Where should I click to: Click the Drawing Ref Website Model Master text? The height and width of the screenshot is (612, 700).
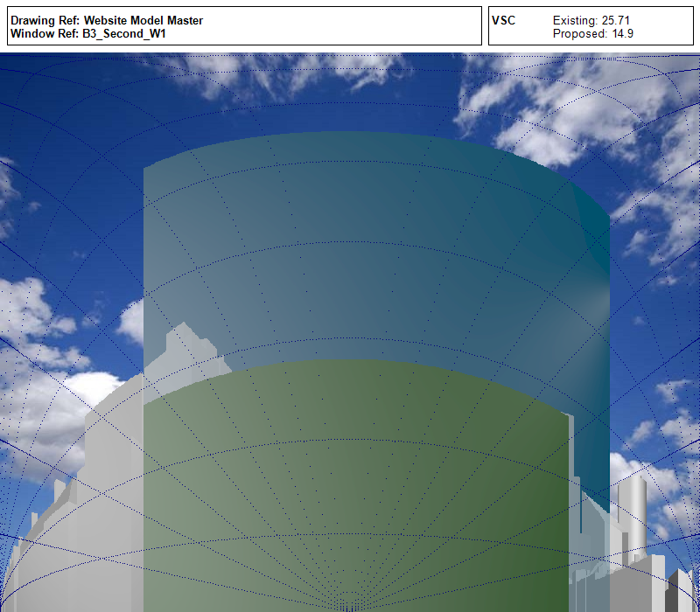(107, 20)
